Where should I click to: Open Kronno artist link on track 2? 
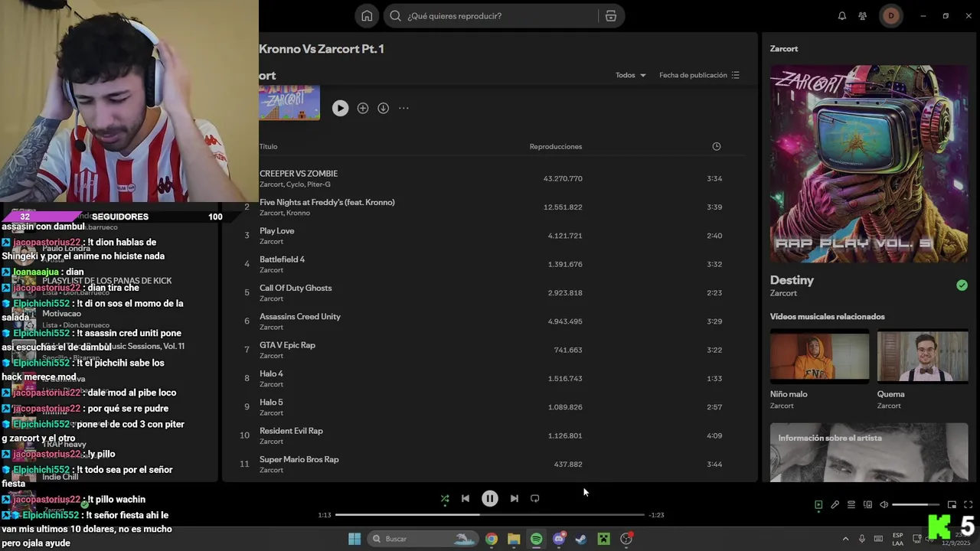298,213
